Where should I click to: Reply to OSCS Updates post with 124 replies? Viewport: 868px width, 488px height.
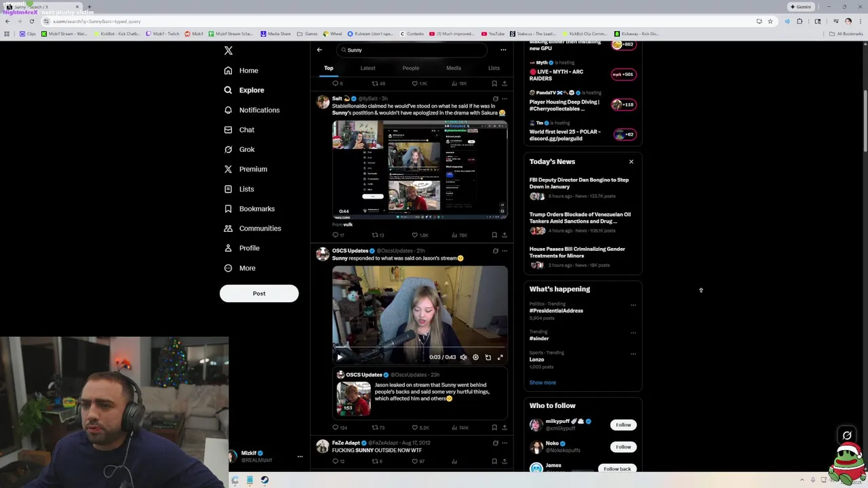(340, 428)
